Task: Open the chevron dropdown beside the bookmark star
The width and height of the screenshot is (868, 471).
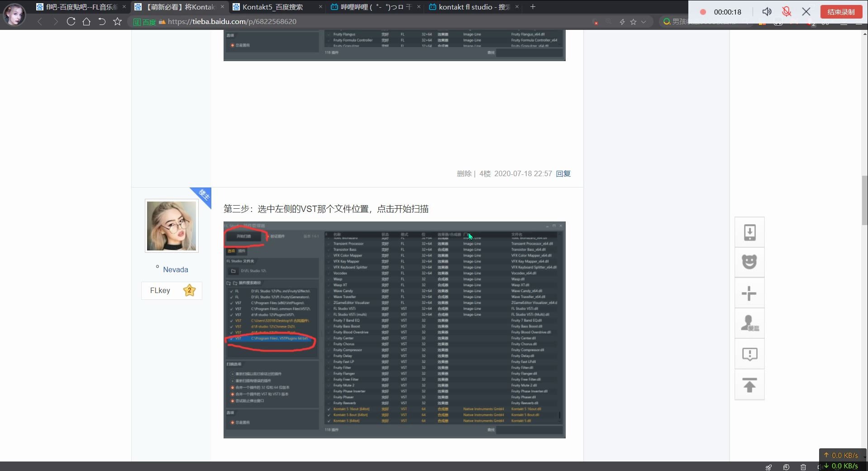Action: [x=643, y=21]
